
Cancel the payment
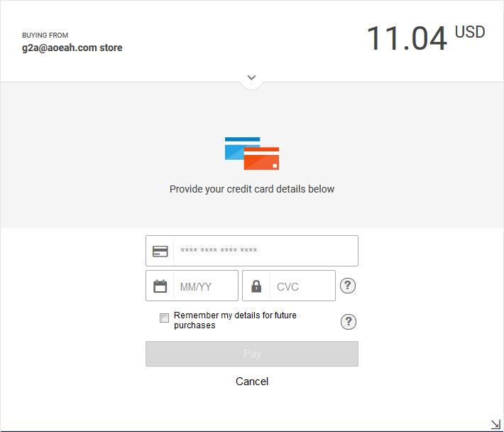(252, 382)
